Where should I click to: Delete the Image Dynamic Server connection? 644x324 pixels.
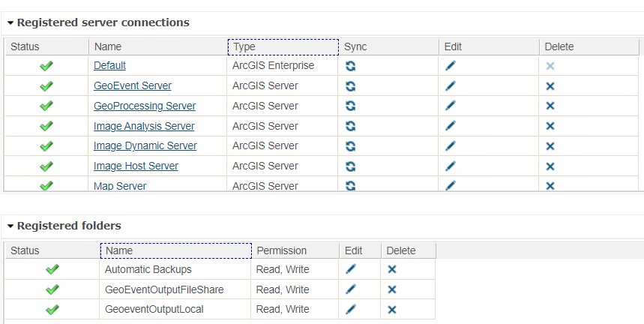click(550, 146)
